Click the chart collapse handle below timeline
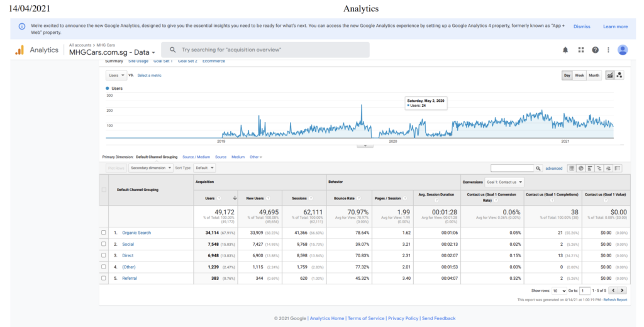644x327 pixels. pyautogui.click(x=364, y=146)
